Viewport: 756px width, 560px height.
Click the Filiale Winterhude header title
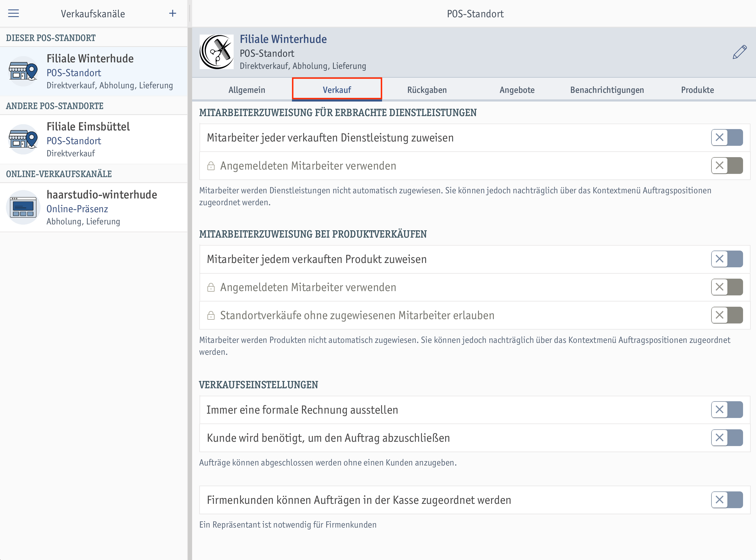pyautogui.click(x=283, y=39)
